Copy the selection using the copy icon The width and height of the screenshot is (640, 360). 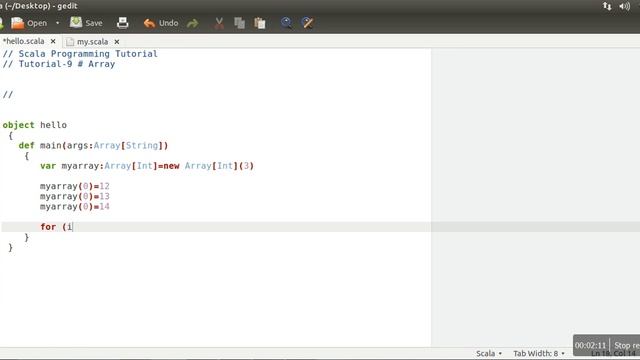(x=240, y=23)
